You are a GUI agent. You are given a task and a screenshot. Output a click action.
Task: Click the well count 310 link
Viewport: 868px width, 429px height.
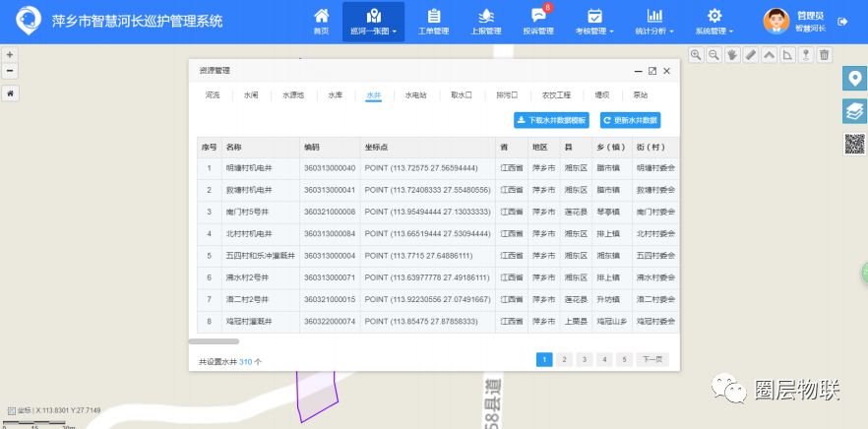(x=246, y=362)
